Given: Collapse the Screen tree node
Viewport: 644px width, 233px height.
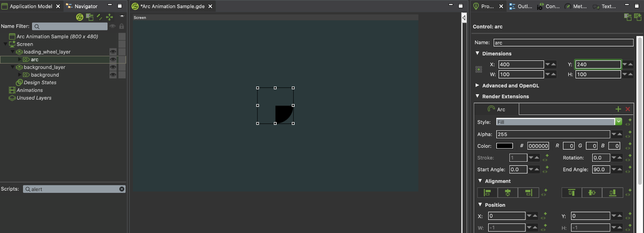Looking at the screenshot, I should pyautogui.click(x=5, y=44).
